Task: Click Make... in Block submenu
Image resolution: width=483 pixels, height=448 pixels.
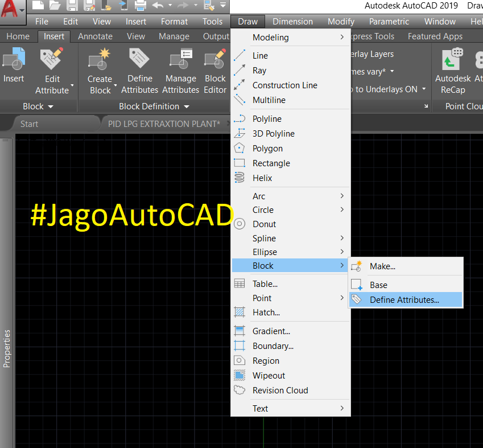Action: click(406, 266)
